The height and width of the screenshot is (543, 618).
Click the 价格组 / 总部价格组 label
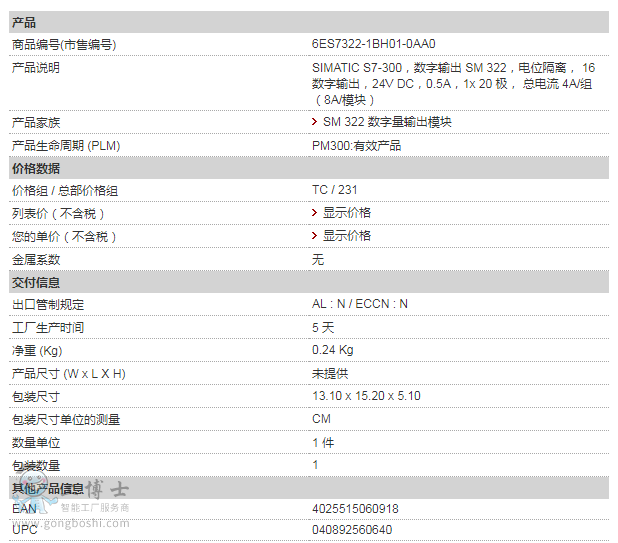pyautogui.click(x=65, y=191)
